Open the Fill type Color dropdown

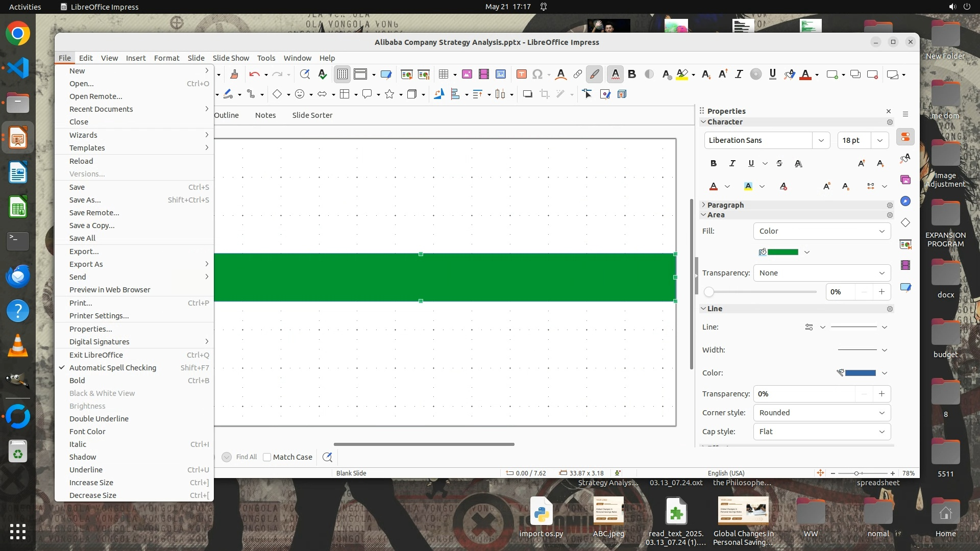(x=822, y=231)
